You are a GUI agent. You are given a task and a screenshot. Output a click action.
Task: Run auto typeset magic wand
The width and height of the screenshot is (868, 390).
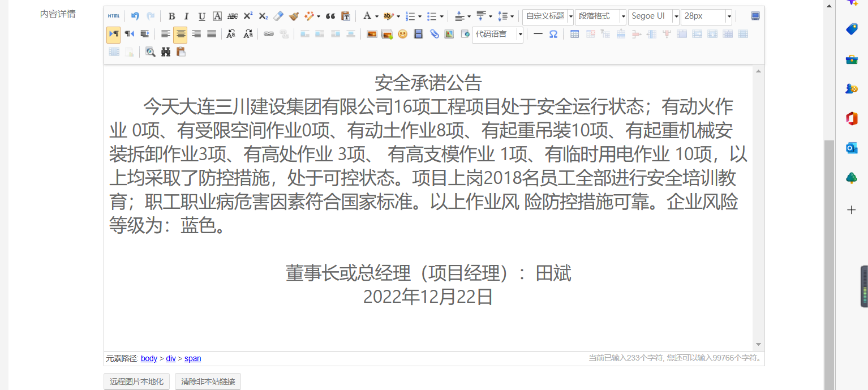point(309,16)
